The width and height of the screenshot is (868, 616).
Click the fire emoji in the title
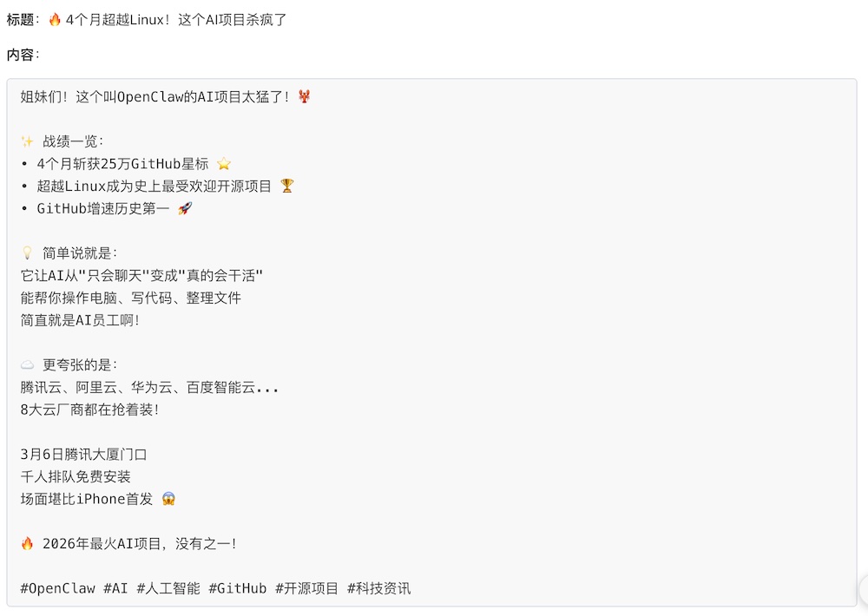(x=55, y=20)
